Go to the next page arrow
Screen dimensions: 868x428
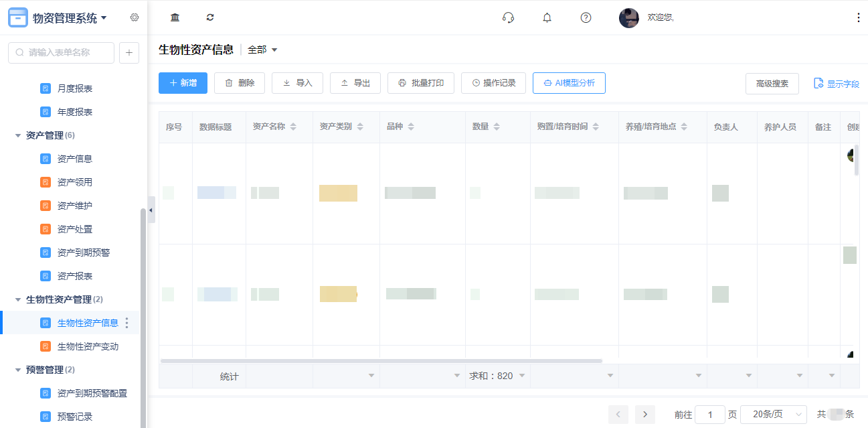645,415
